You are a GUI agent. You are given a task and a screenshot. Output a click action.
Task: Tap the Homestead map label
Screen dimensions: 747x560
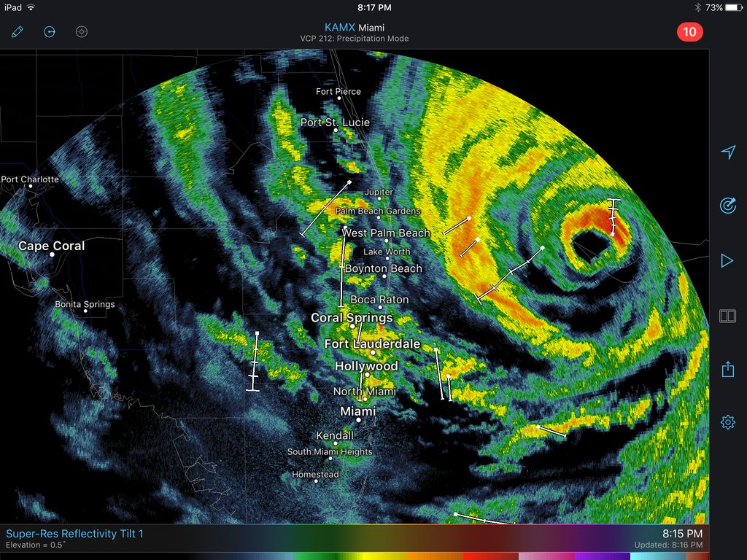pyautogui.click(x=315, y=474)
